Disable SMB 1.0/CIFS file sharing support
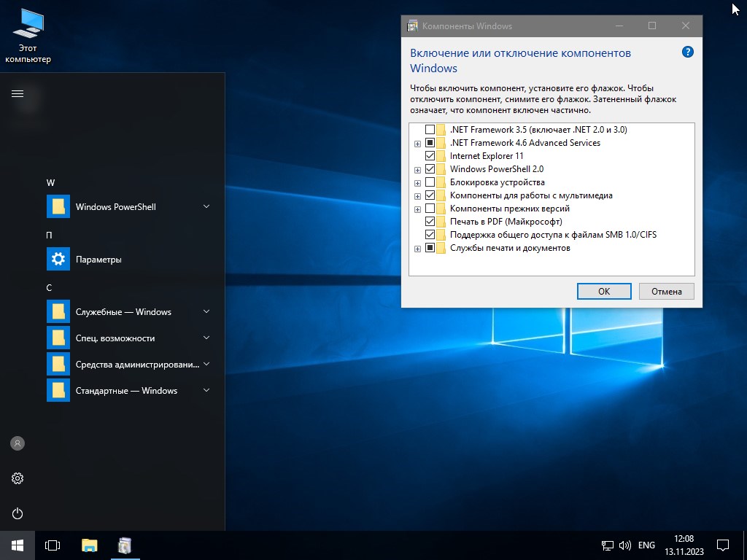 coord(430,235)
